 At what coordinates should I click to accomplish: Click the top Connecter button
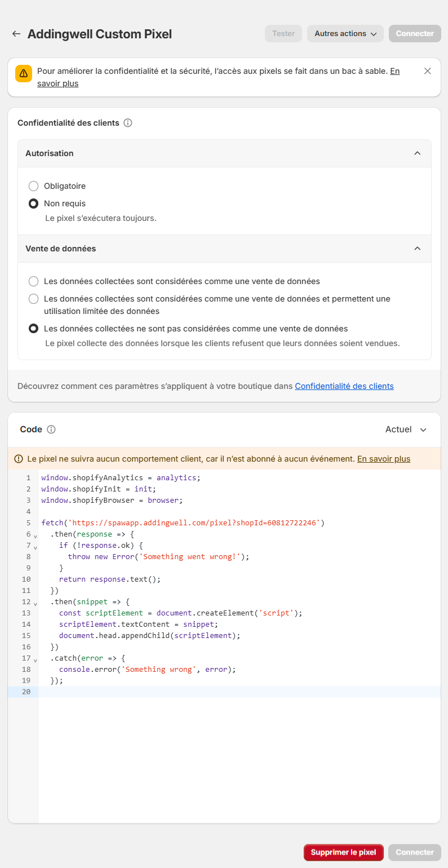[x=415, y=34]
